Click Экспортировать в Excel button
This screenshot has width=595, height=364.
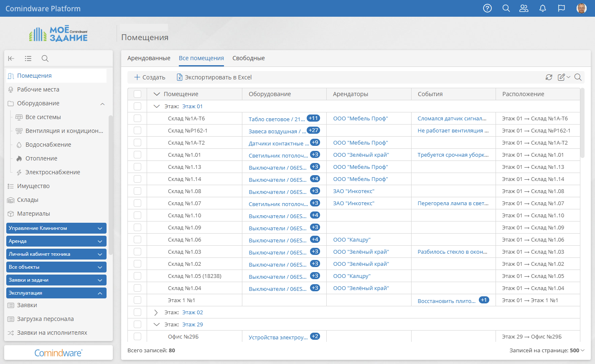(214, 77)
